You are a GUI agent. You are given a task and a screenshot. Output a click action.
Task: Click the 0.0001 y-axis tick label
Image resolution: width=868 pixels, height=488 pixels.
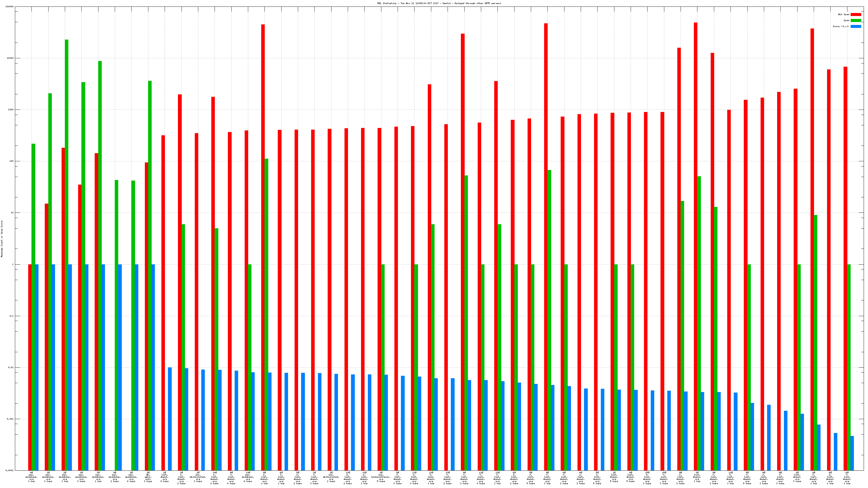click(x=9, y=470)
